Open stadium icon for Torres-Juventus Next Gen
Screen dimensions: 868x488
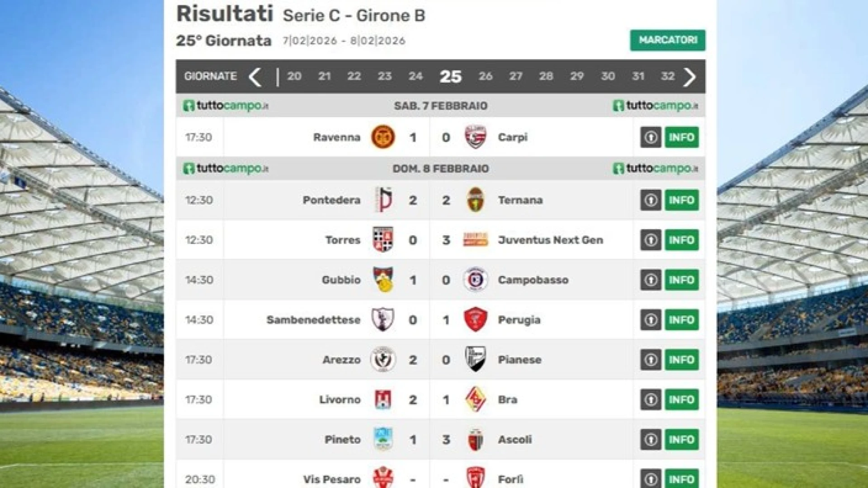coord(651,240)
